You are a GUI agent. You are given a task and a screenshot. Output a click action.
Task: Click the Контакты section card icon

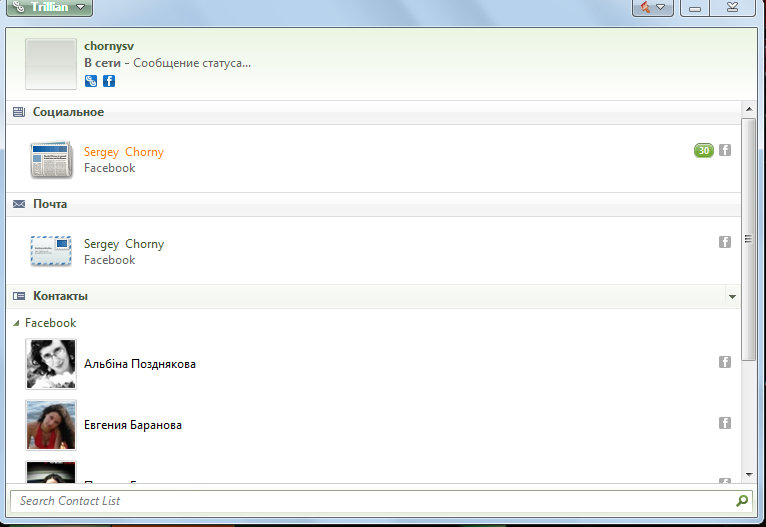pos(19,296)
